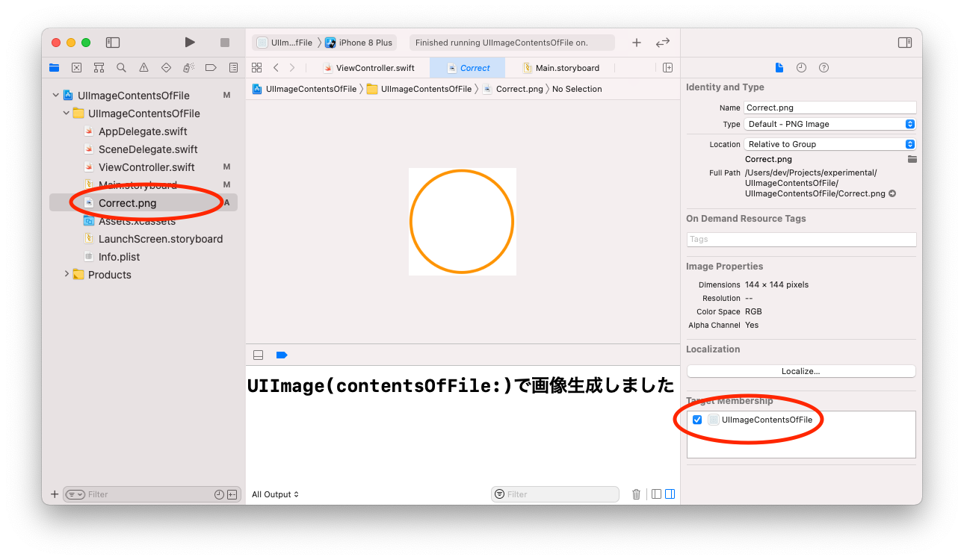This screenshot has width=964, height=560.
Task: Stop the running app
Action: 225,43
